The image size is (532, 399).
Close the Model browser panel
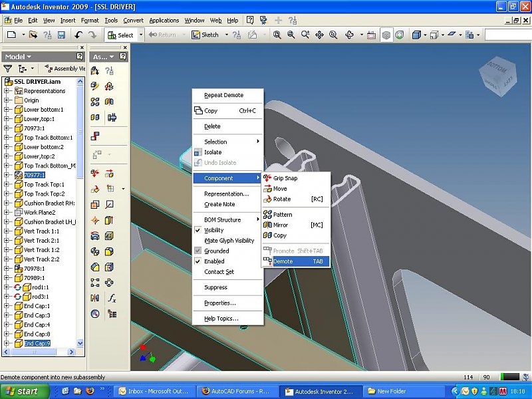tap(82, 47)
